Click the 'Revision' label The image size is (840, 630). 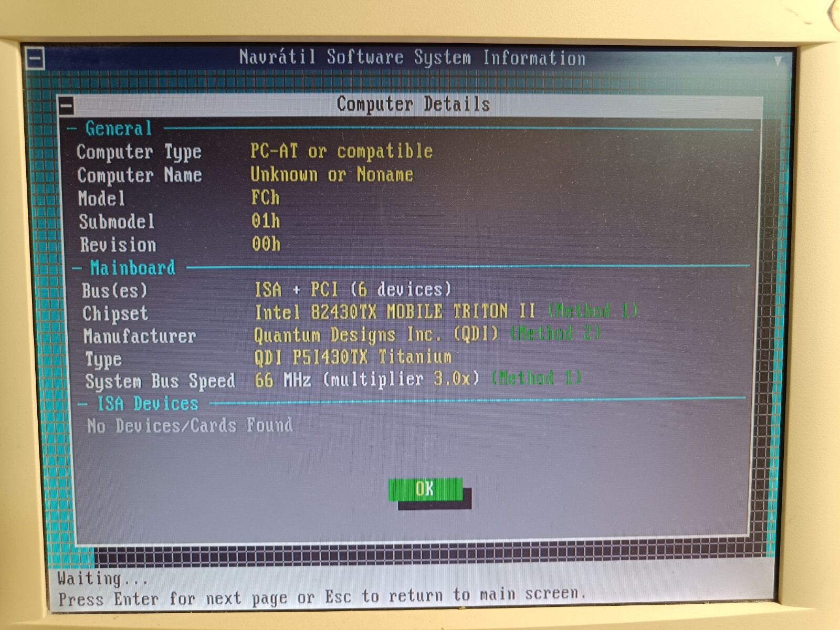[x=118, y=245]
